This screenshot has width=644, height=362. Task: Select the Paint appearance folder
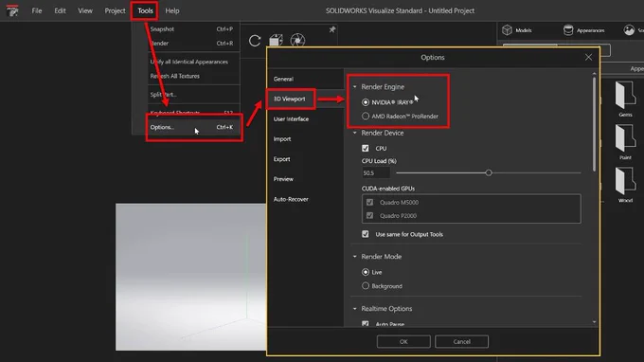coord(625,142)
